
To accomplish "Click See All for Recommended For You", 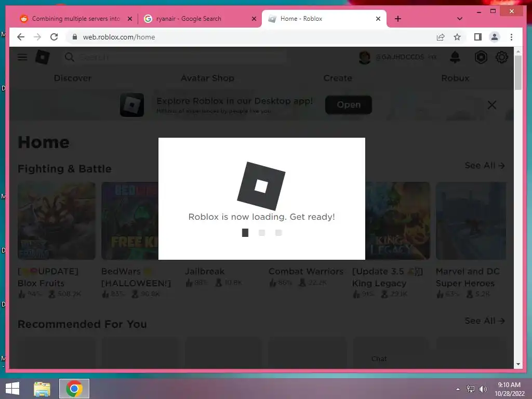I will (x=485, y=321).
